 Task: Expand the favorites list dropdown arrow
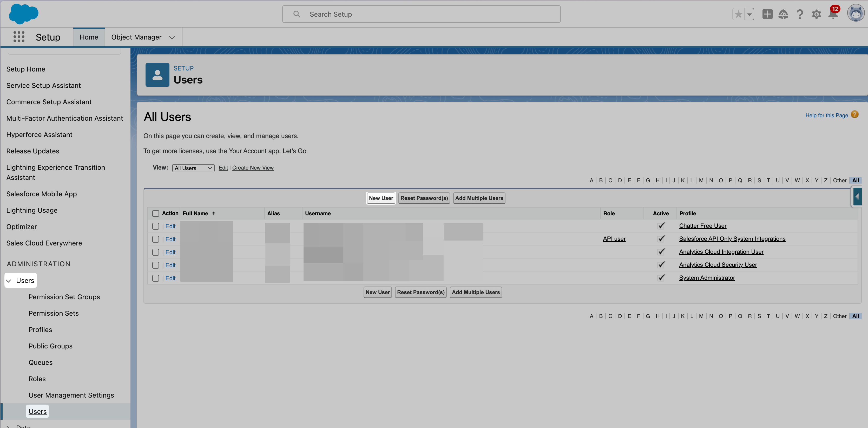click(749, 14)
